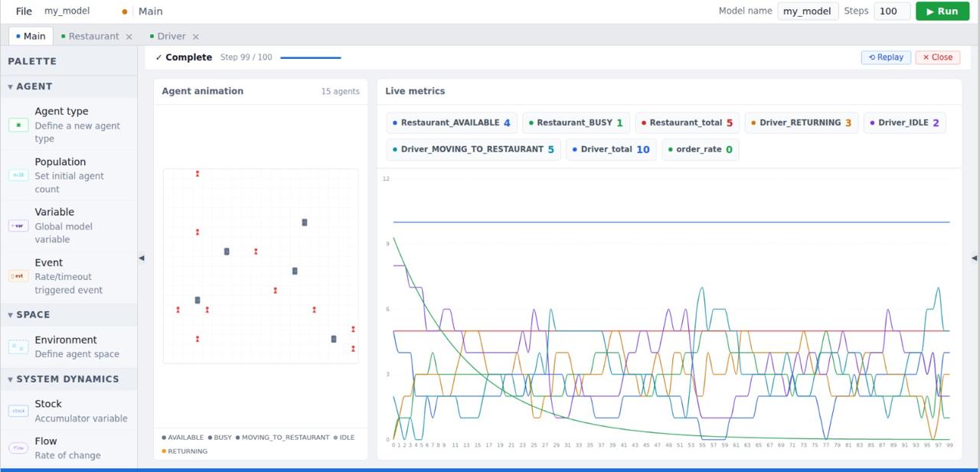Screen dimensions: 980x472
Task: Click the Main breadcrumb label
Action: [x=150, y=11]
